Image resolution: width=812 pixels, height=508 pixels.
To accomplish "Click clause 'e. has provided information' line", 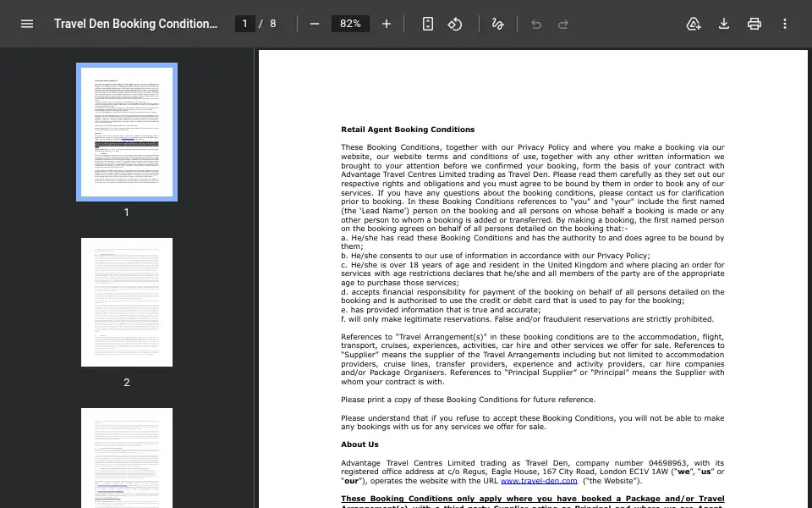I will [x=441, y=310].
